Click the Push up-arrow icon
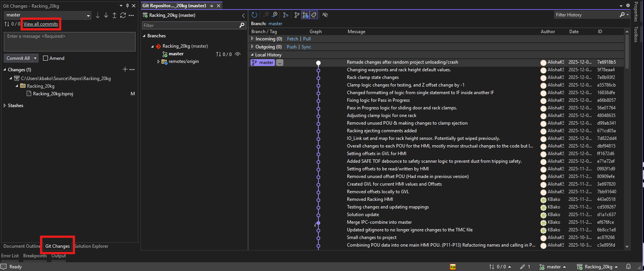Viewport: 644px width, 271px height. pos(114,15)
